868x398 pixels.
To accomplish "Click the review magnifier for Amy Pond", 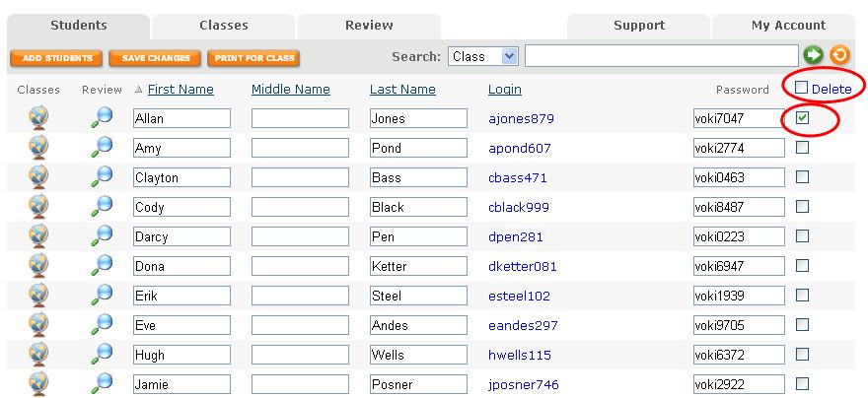I will pos(102,148).
